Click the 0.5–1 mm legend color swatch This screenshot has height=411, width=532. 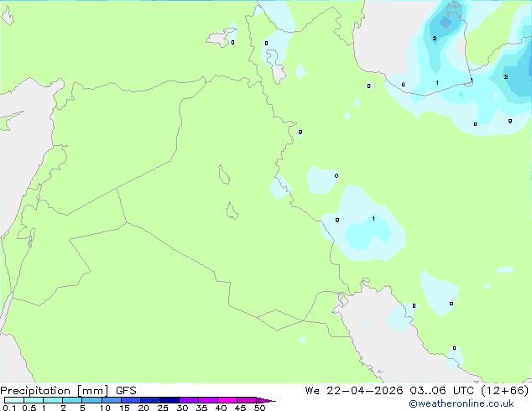[x=34, y=400]
